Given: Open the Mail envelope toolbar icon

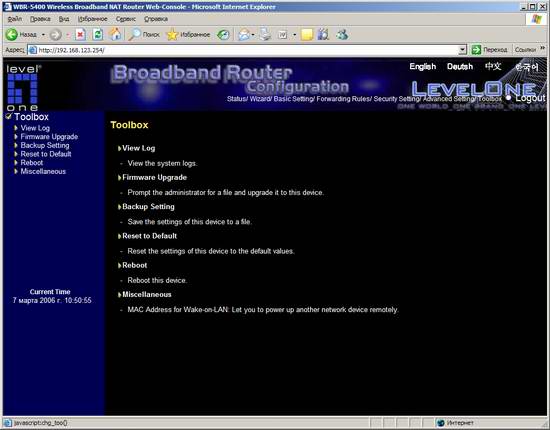Looking at the screenshot, I should [244, 35].
